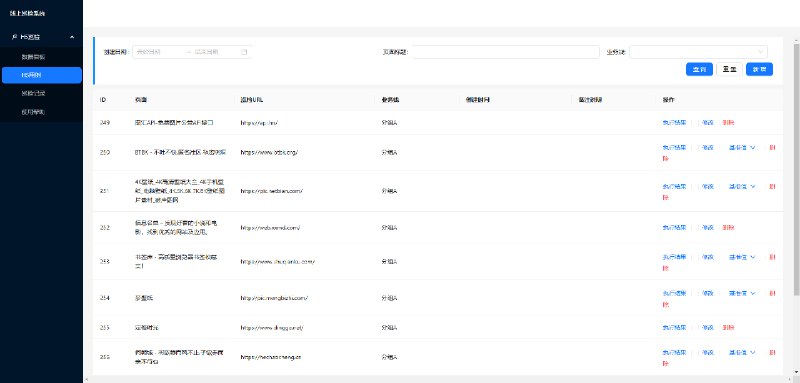Open the 巡检记录 sidebar page
This screenshot has width=800, height=383.
(x=33, y=93)
